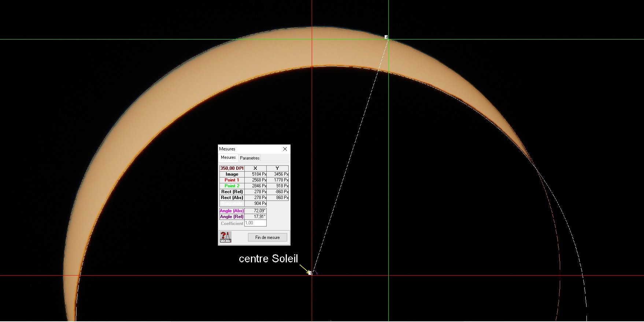Click the Angle (Abs) label
This screenshot has height=322, width=644.
point(232,211)
